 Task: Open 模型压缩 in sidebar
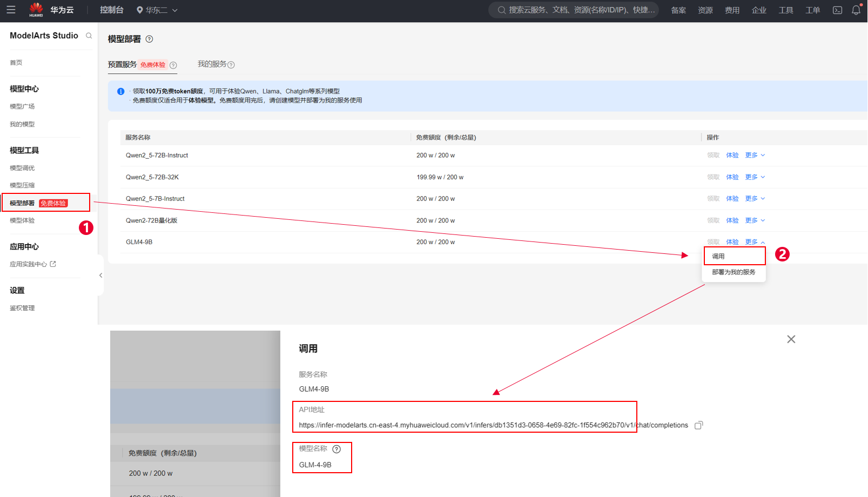[22, 185]
